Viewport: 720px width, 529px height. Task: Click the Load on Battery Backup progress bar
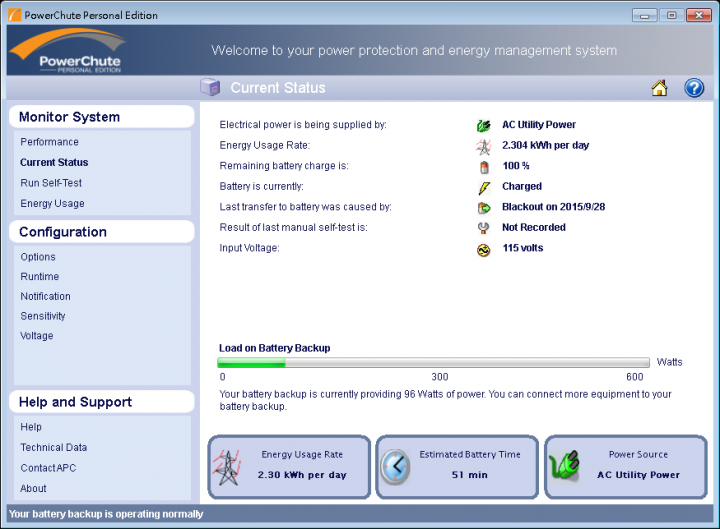(x=433, y=363)
